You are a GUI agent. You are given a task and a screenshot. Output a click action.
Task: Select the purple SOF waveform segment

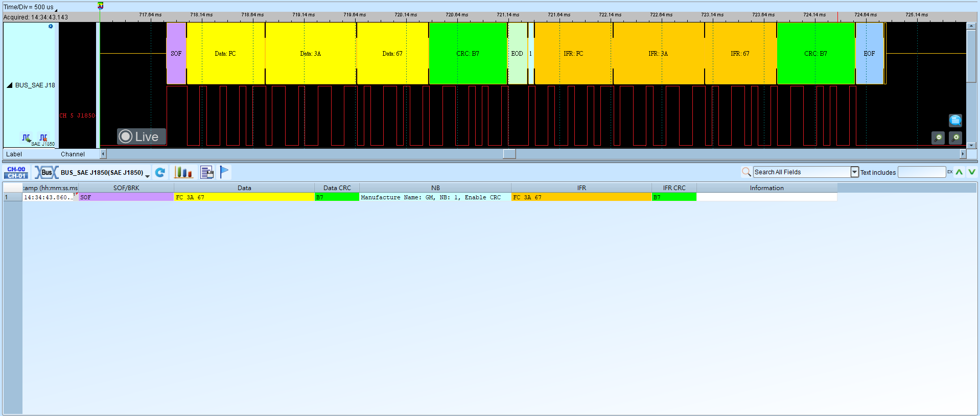[x=176, y=53]
